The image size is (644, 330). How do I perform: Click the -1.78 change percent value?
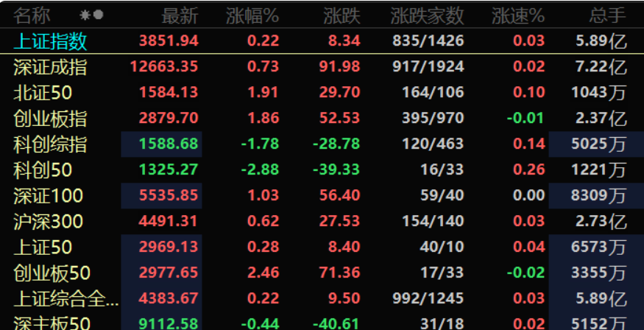[x=260, y=144]
